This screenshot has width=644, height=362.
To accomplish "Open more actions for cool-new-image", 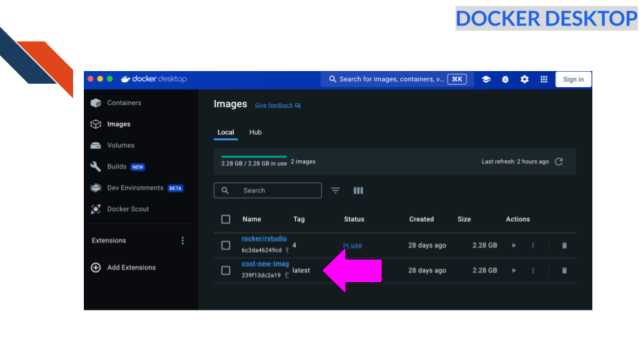I will tap(533, 270).
